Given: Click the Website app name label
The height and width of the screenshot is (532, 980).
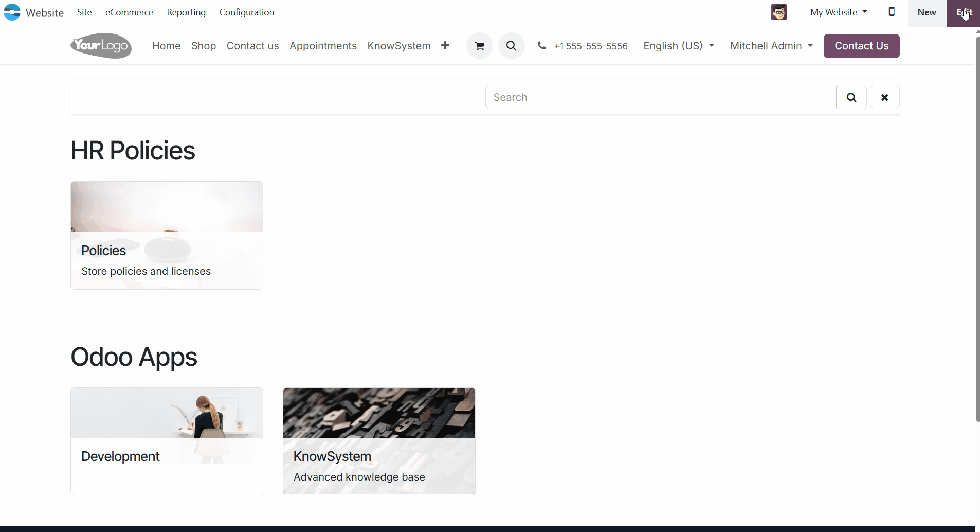Looking at the screenshot, I should pyautogui.click(x=45, y=13).
